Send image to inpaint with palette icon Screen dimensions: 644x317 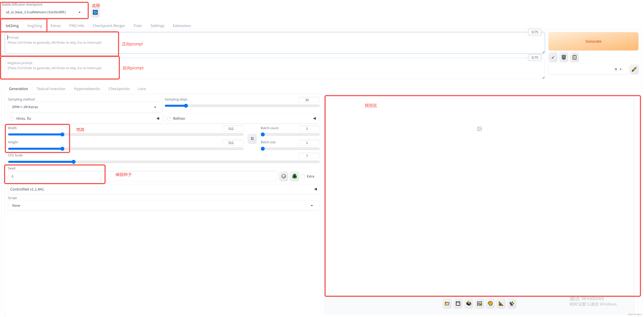(490, 304)
